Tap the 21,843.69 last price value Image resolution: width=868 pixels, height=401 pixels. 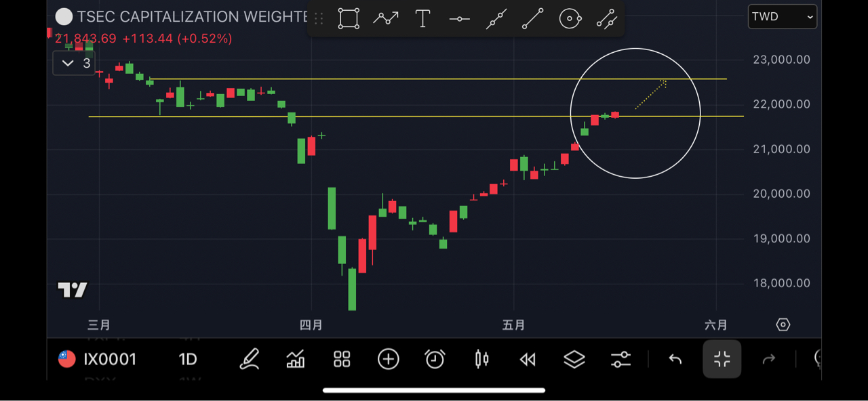pos(86,39)
